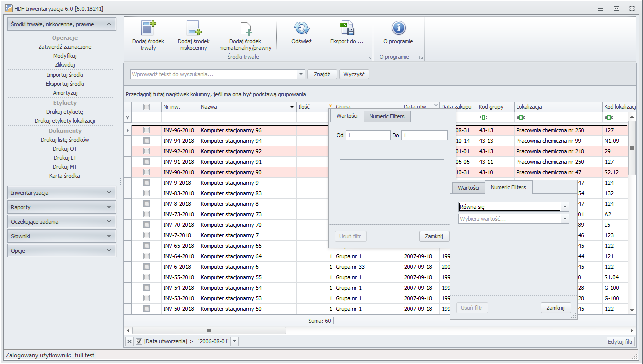Image resolution: width=643 pixels, height=364 pixels.
Task: Click the Edytuj filtr button
Action: [621, 342]
